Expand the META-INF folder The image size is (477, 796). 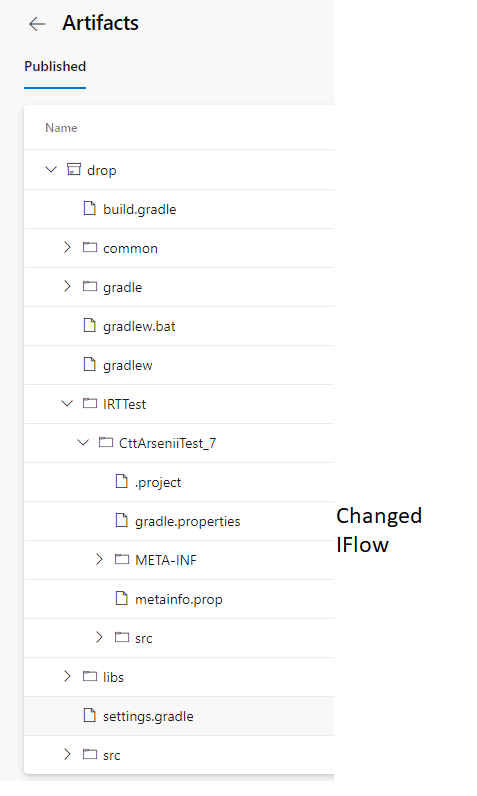point(99,559)
